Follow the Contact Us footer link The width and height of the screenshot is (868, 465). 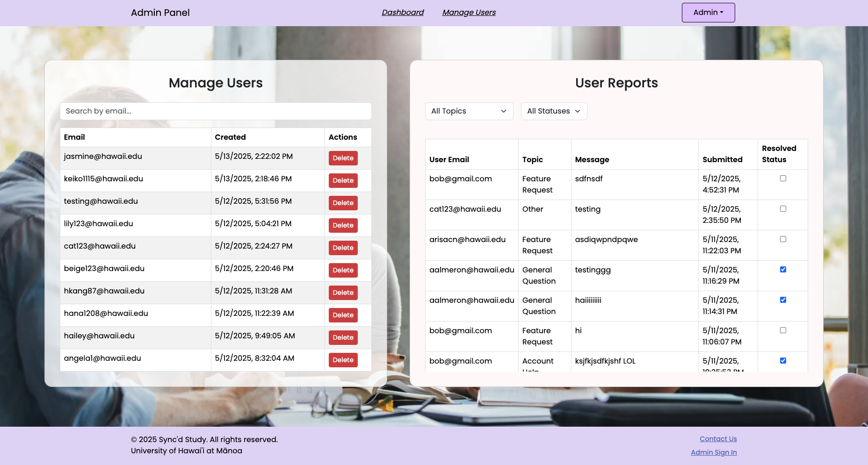point(718,439)
